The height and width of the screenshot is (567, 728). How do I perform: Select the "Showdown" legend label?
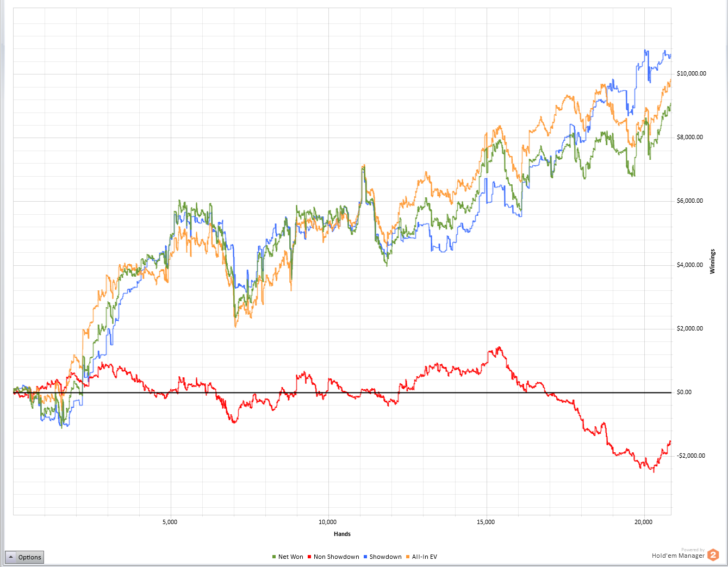coord(385,557)
